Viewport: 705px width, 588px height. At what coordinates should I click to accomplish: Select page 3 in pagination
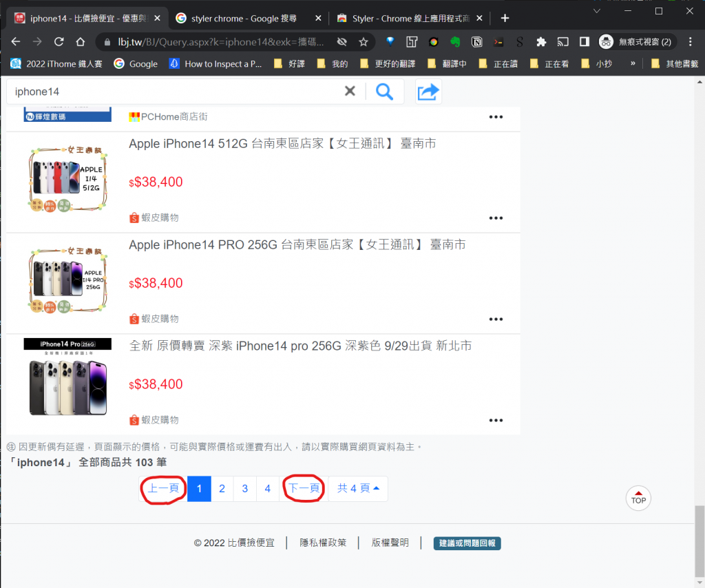tap(245, 489)
